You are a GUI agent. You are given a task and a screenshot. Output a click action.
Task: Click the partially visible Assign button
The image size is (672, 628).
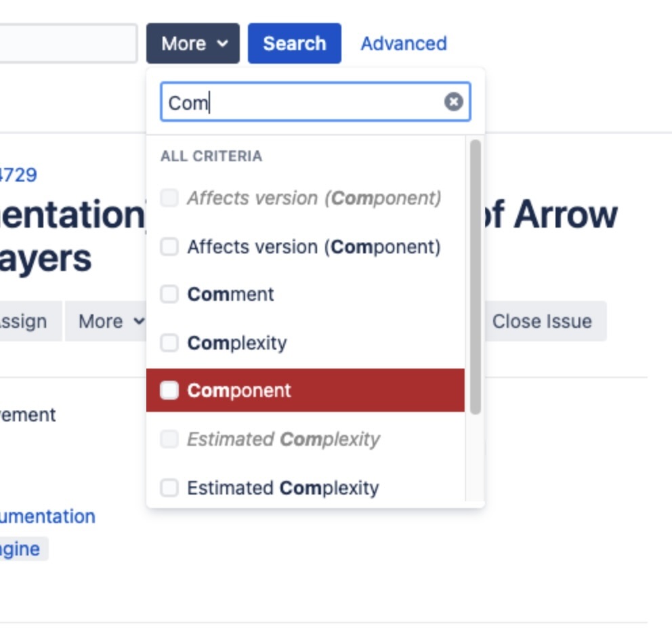(x=24, y=321)
